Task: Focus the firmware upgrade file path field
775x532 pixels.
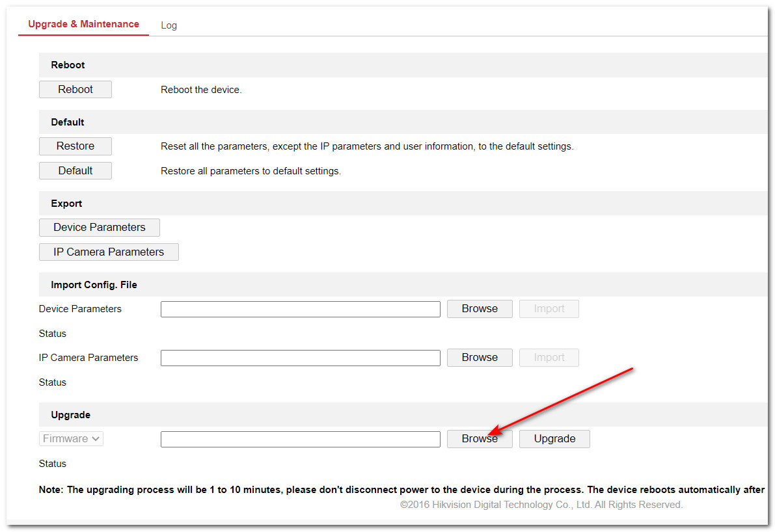Action: click(x=300, y=439)
